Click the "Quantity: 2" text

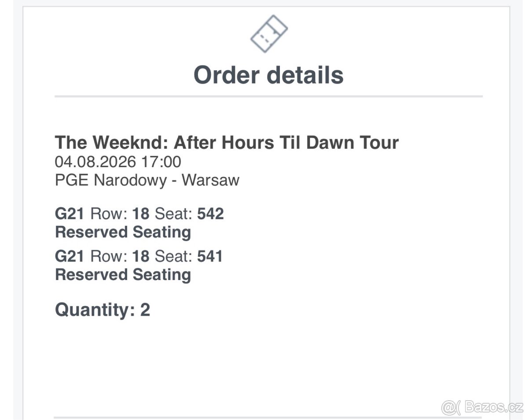point(103,310)
